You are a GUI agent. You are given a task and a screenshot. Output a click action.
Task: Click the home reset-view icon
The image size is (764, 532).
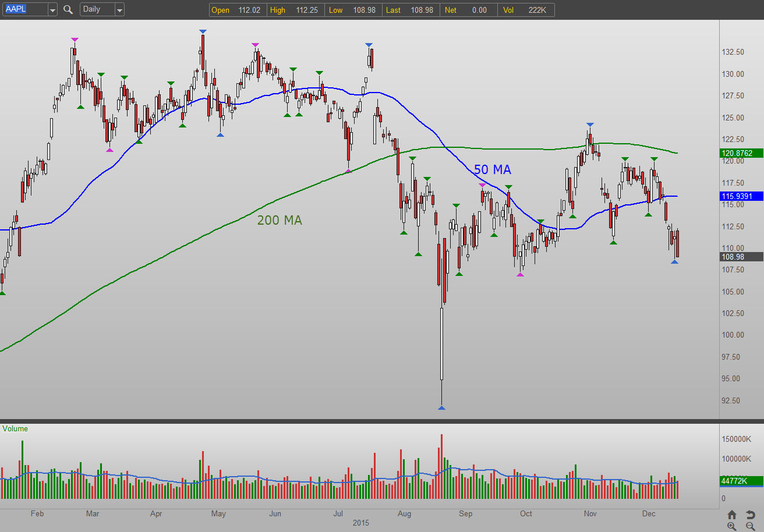732,515
